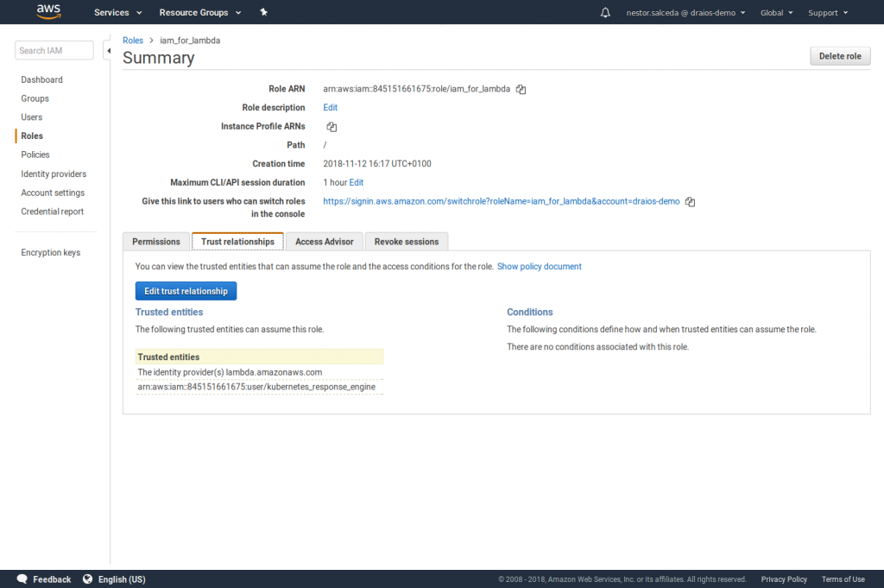Click inside the Search IAM field
Screen dimensions: 884x588
point(54,49)
